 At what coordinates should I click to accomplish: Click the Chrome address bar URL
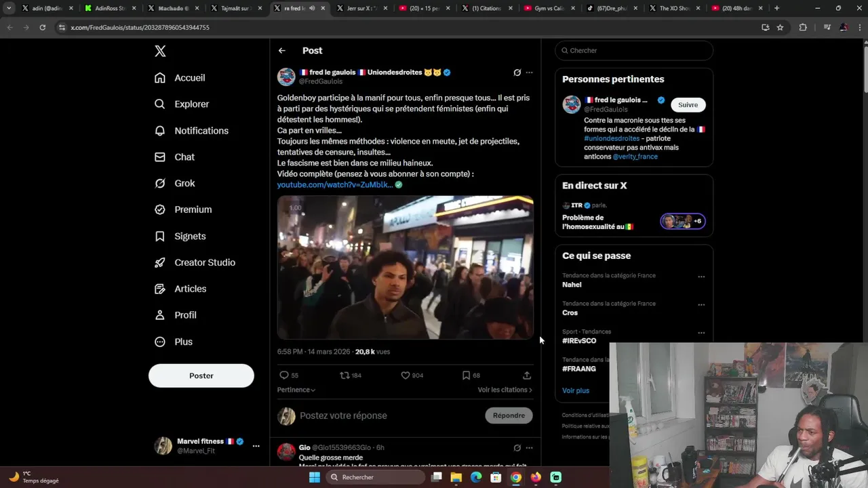(x=140, y=27)
